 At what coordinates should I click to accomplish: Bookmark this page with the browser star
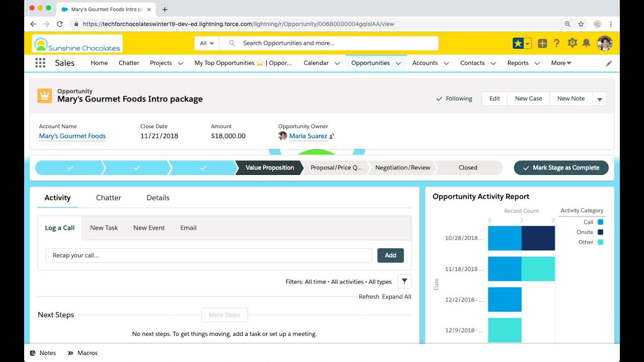coord(581,24)
